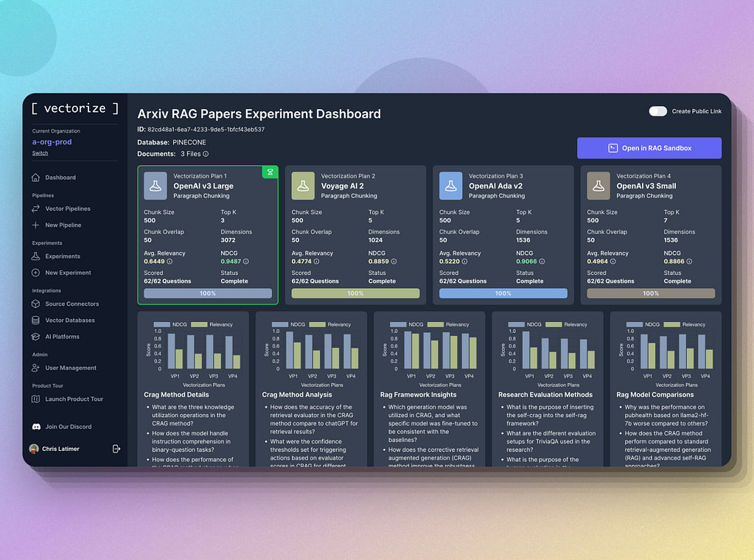
Task: Toggle the Create Public Link switch
Action: click(x=657, y=111)
